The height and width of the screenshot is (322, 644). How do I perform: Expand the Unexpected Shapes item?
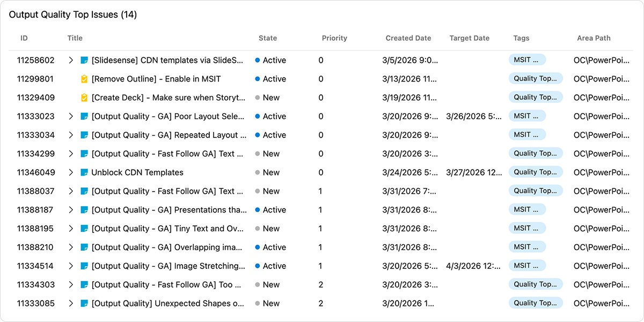(71, 304)
